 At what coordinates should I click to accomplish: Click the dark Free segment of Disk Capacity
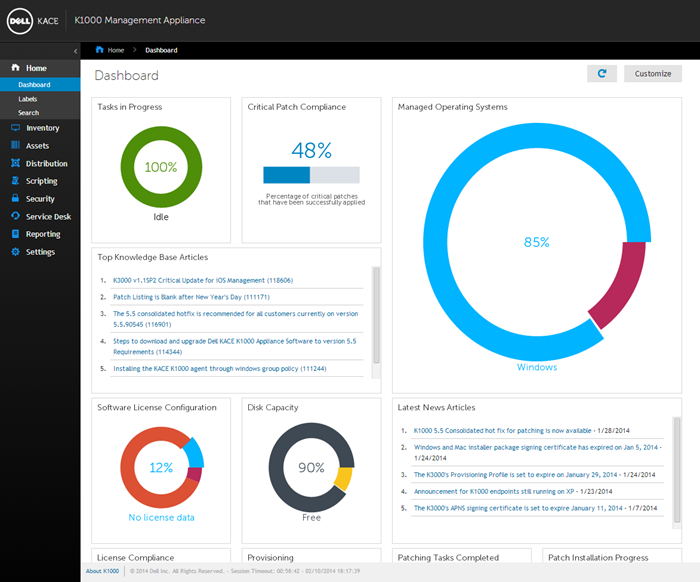tap(275, 467)
